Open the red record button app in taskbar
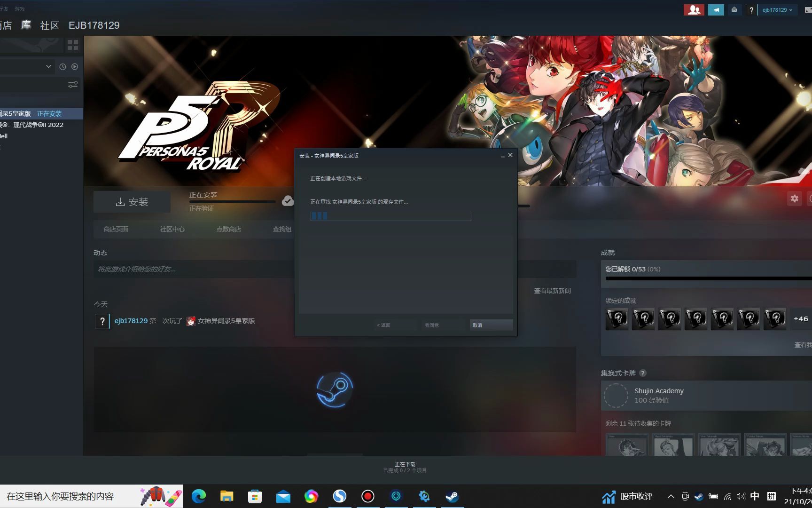 click(x=367, y=496)
